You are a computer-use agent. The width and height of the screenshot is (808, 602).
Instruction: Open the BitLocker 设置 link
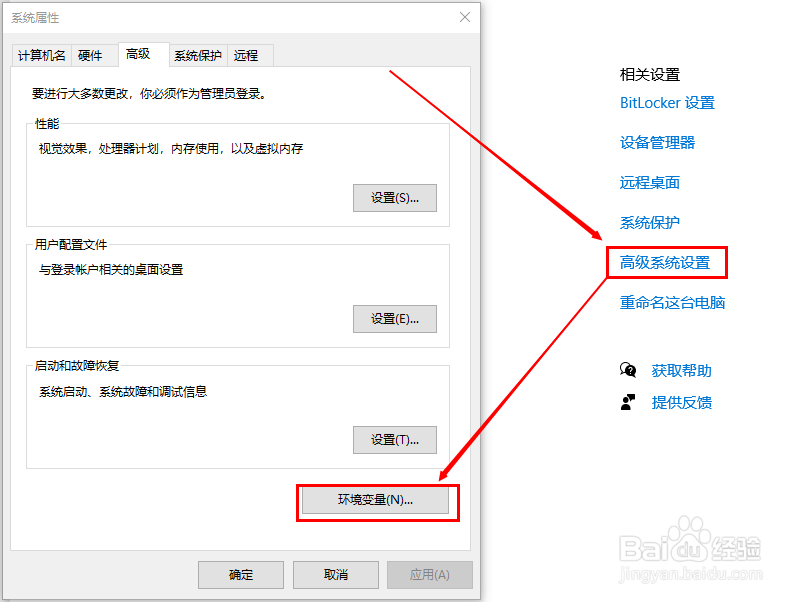666,102
